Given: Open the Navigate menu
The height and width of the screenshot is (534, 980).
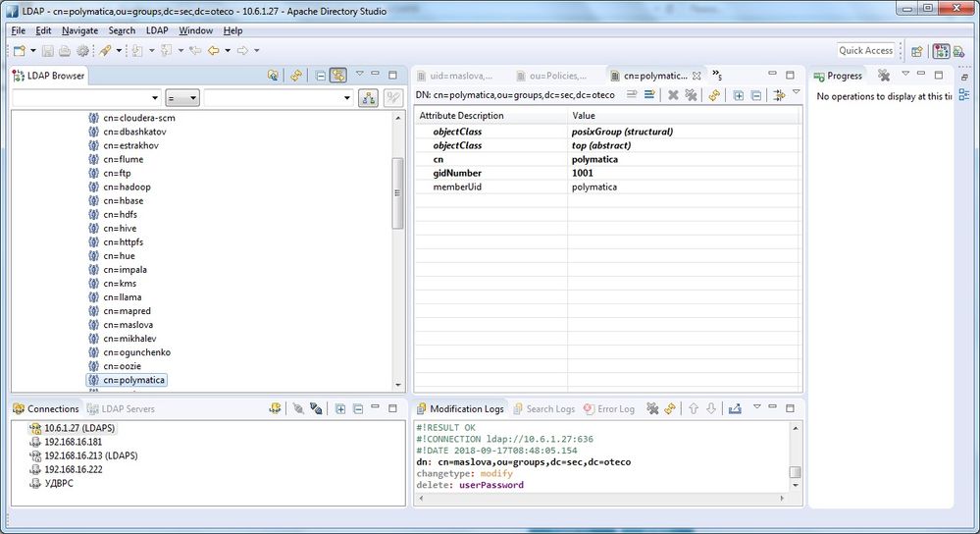Looking at the screenshot, I should (79, 30).
